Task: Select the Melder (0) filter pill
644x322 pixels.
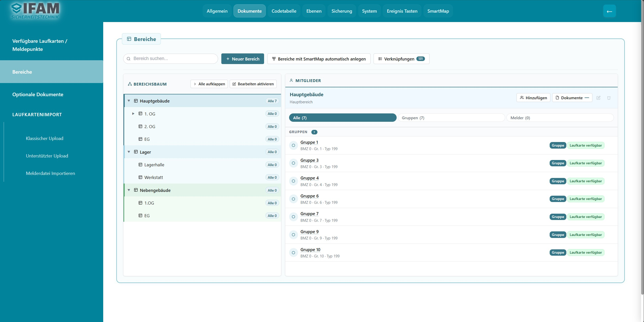Action: point(560,118)
